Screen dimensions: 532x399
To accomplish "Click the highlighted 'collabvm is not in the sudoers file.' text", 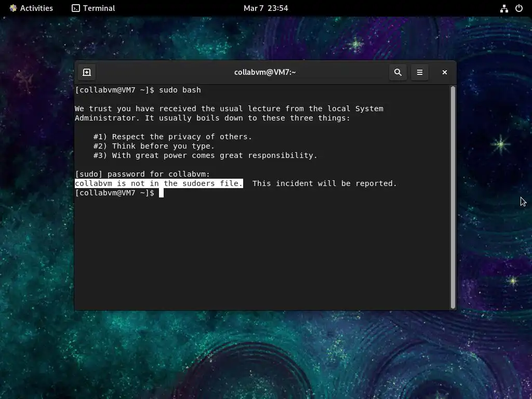I will tap(159, 183).
